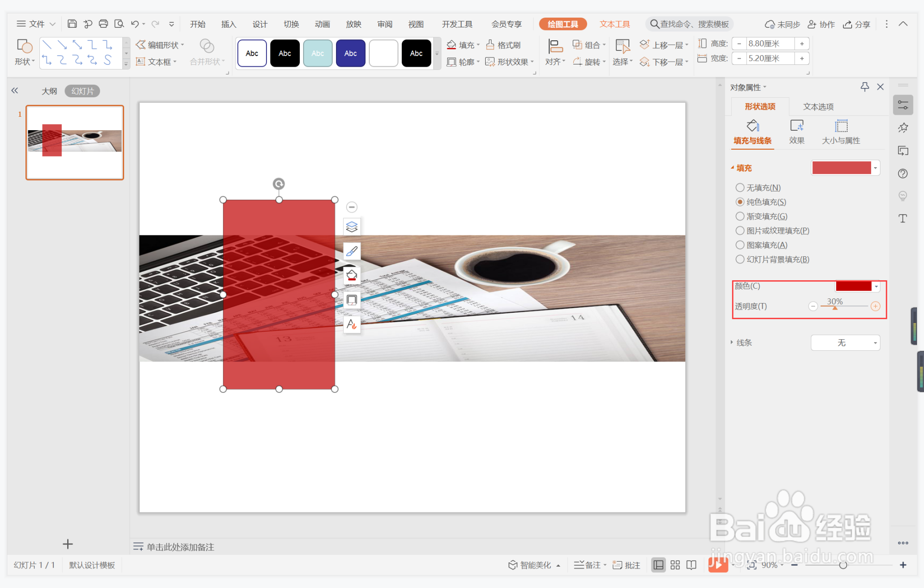Pin the Object Properties (对象属性) panel
The height and width of the screenshot is (588, 924).
coord(865,87)
